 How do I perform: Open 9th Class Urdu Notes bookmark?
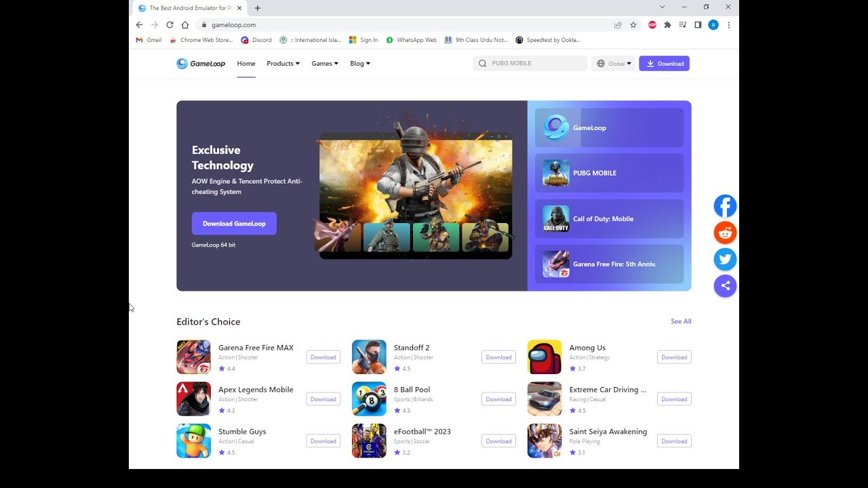point(476,40)
